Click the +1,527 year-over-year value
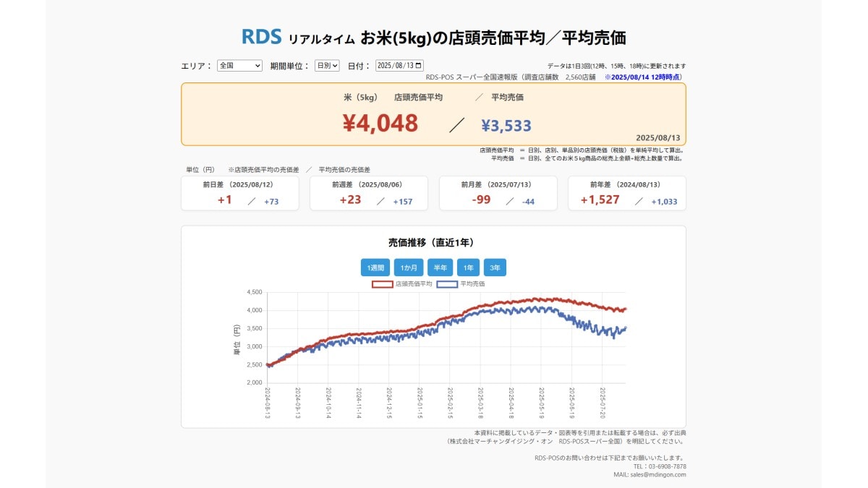 click(600, 200)
